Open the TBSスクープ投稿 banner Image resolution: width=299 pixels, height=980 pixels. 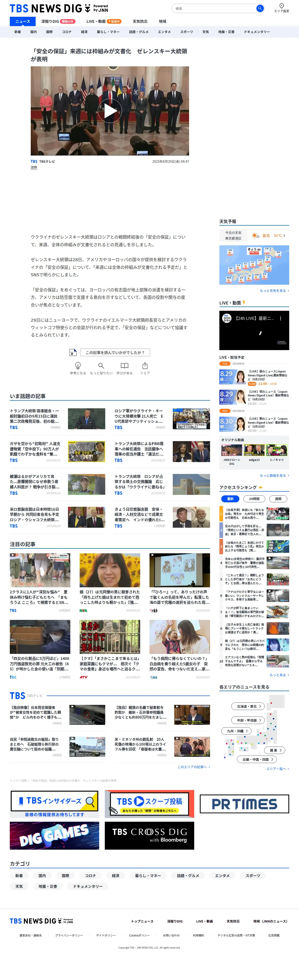coord(149,804)
